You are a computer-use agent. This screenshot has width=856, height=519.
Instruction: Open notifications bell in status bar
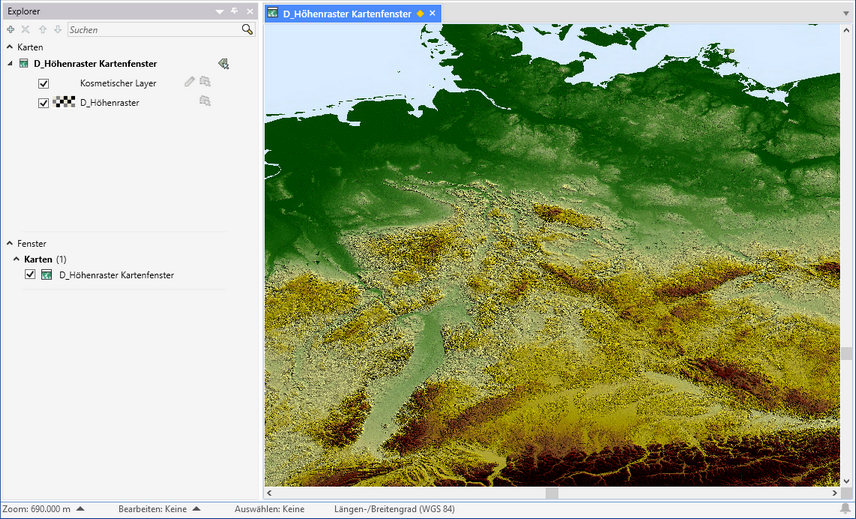[x=845, y=509]
